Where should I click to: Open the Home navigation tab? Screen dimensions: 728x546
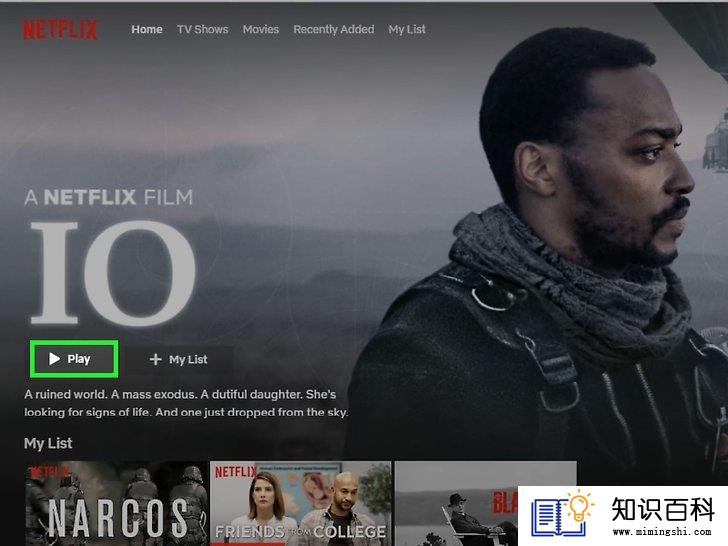tap(147, 29)
